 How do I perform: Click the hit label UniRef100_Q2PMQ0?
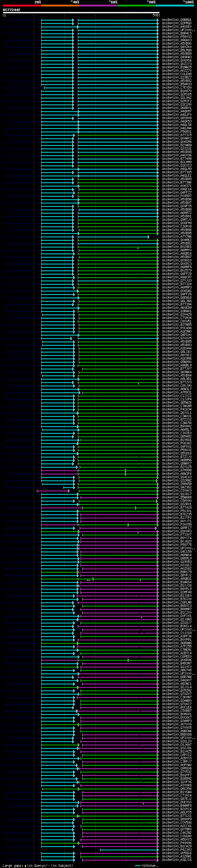pyautogui.click(x=177, y=23)
